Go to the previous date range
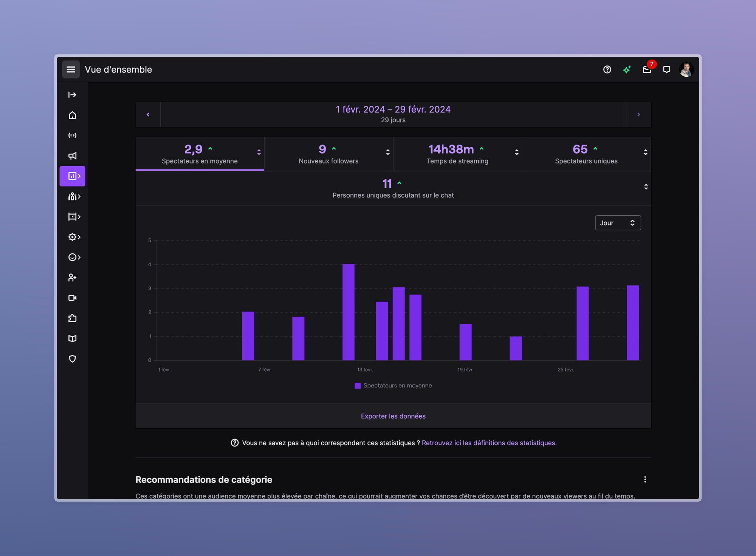This screenshot has height=556, width=756. point(148,114)
